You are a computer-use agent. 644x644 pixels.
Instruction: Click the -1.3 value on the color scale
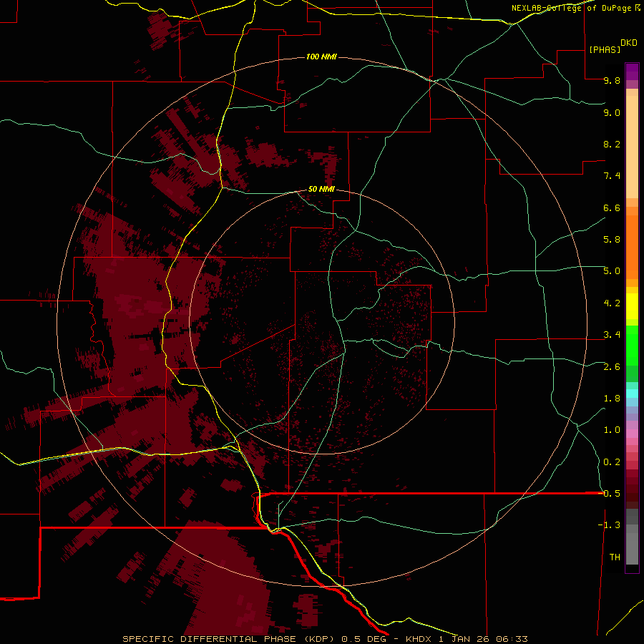coord(610,525)
